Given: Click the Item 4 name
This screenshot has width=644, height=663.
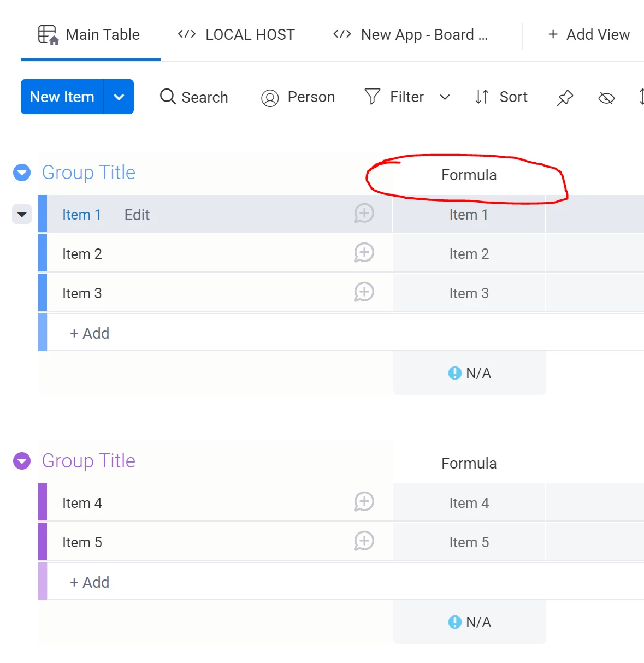Looking at the screenshot, I should [x=82, y=503].
